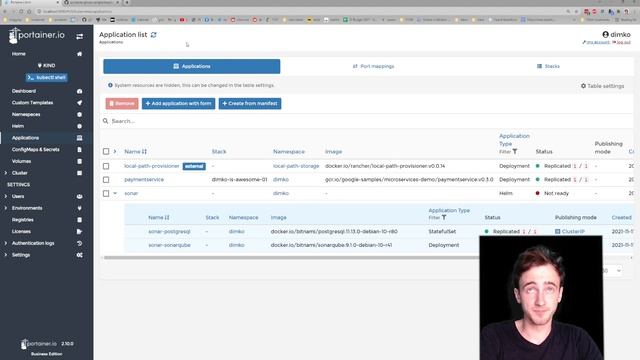Click the Volumes icon in sidebar
The image size is (640, 360).
pyautogui.click(x=80, y=162)
